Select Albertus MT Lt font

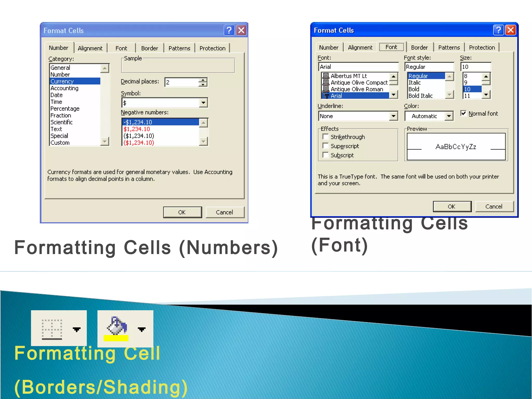356,76
